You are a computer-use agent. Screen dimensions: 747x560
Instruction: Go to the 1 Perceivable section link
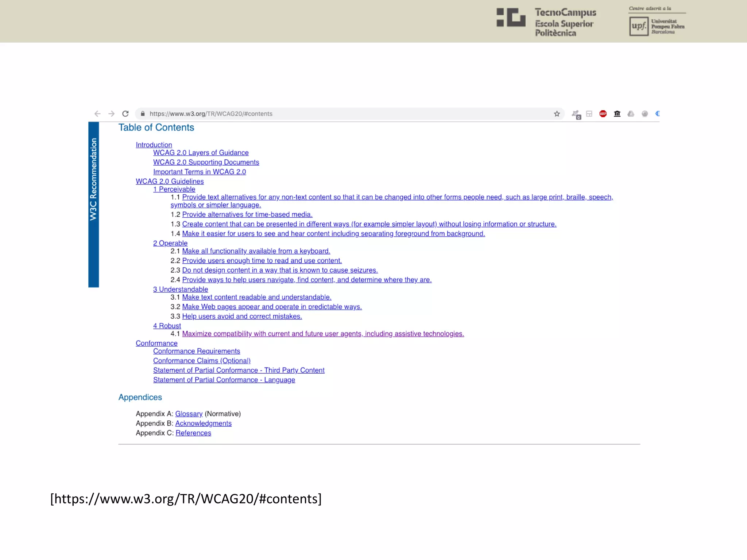point(174,189)
